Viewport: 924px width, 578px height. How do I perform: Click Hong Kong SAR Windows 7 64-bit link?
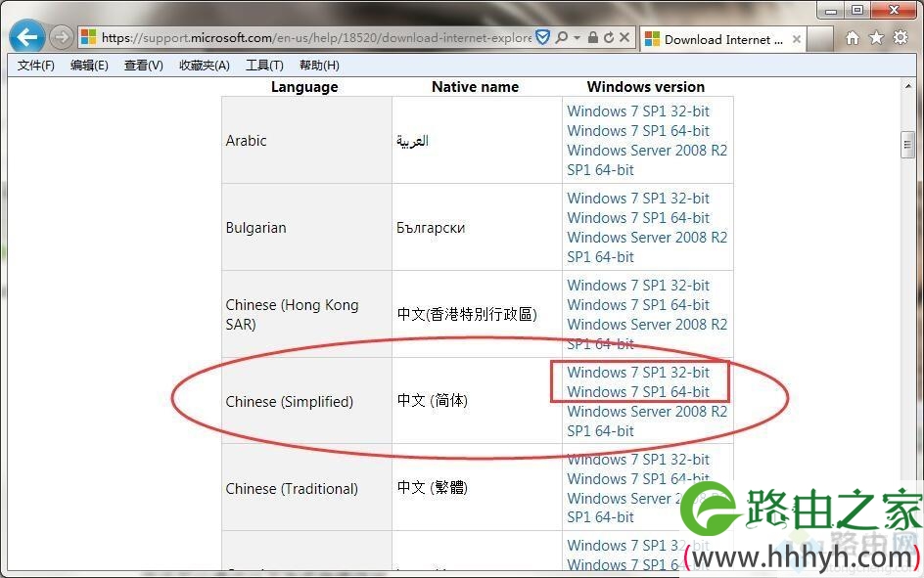(x=638, y=305)
